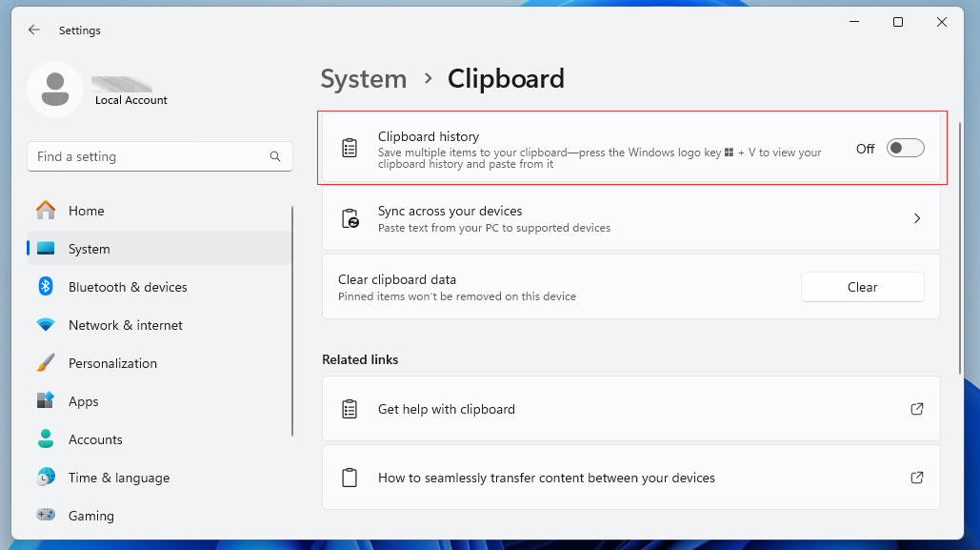Open Network & internet settings

(159, 325)
